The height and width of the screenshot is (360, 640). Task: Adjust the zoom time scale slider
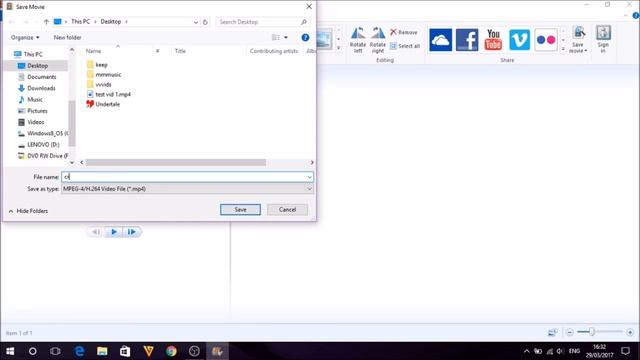pyautogui.click(x=591, y=332)
